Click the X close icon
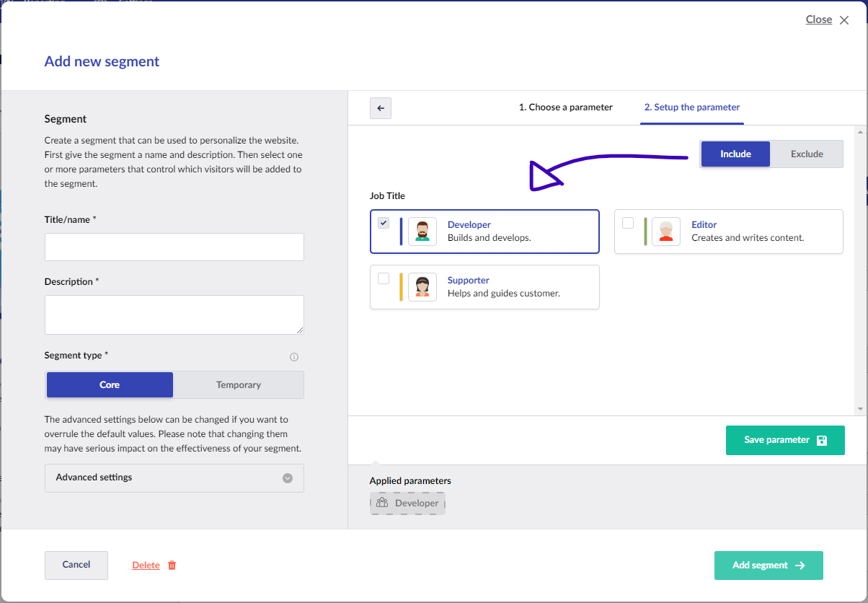This screenshot has height=603, width=868. [844, 20]
